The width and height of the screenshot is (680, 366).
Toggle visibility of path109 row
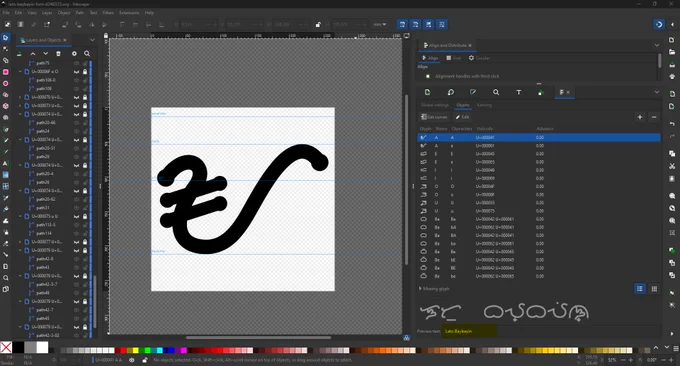point(77,88)
